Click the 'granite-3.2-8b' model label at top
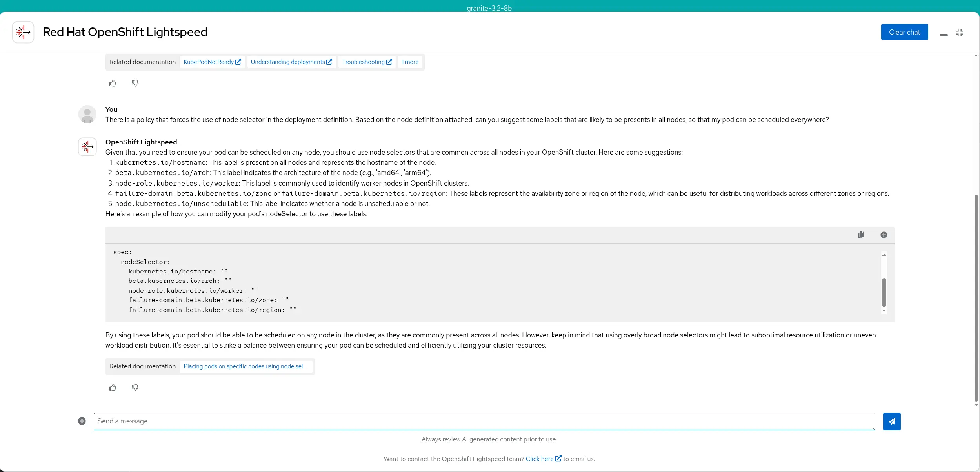 click(489, 8)
